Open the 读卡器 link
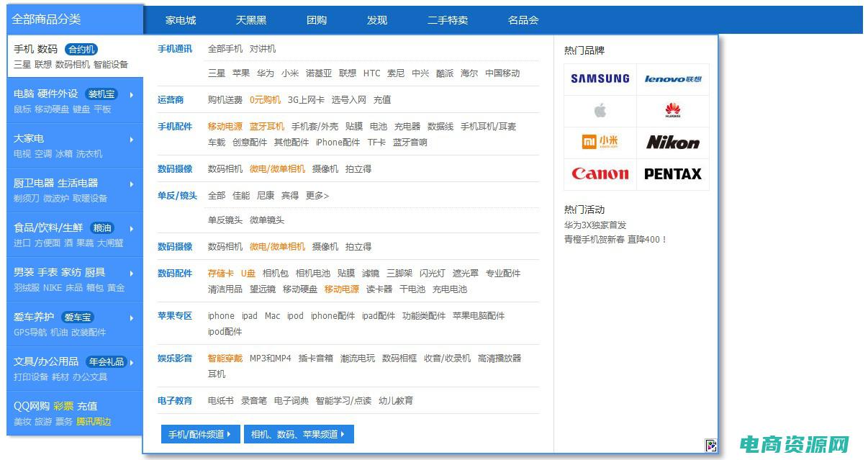 point(379,289)
